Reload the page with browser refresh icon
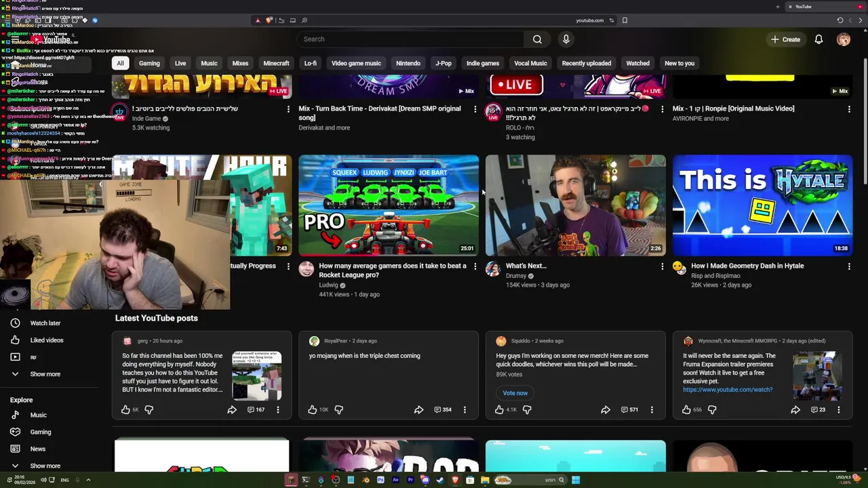This screenshot has height=488, width=868. (x=840, y=20)
